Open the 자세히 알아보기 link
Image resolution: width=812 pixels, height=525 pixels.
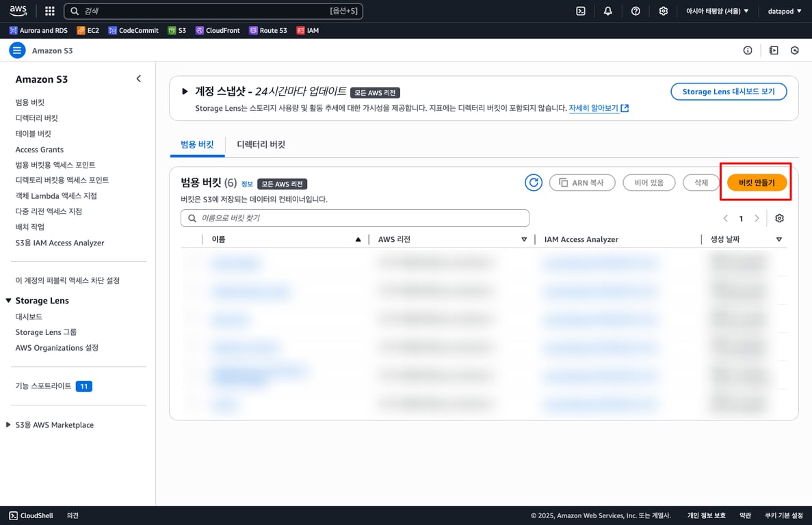click(599, 108)
